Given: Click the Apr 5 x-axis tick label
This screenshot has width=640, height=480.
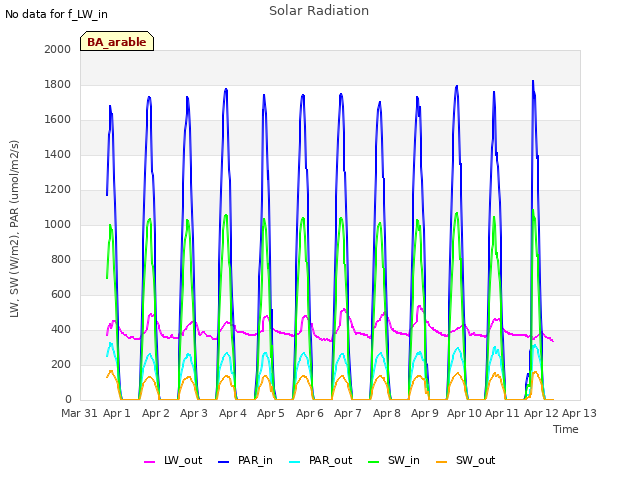Looking at the screenshot, I should 271,413.
